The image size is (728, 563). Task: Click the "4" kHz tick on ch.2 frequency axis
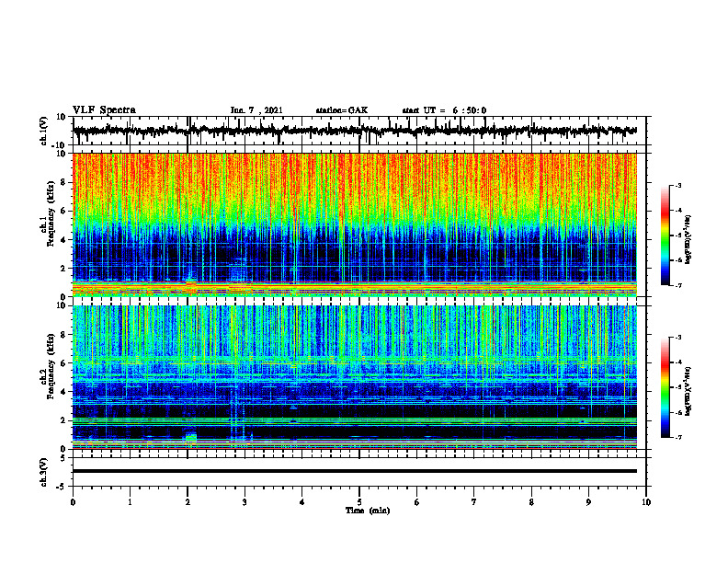click(x=63, y=392)
